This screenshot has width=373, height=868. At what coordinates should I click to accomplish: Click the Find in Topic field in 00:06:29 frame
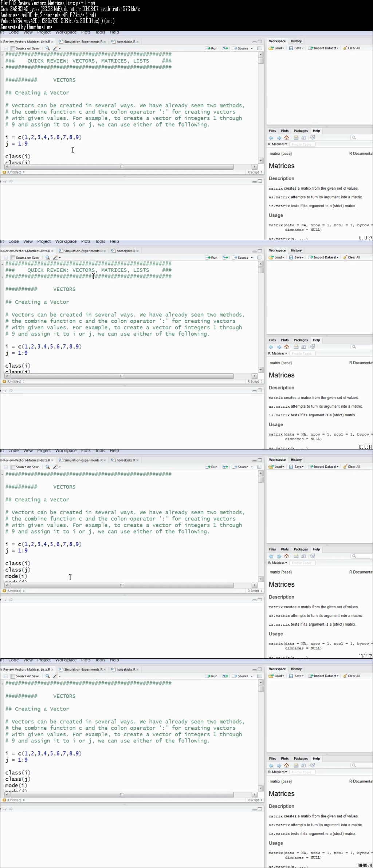(x=302, y=772)
